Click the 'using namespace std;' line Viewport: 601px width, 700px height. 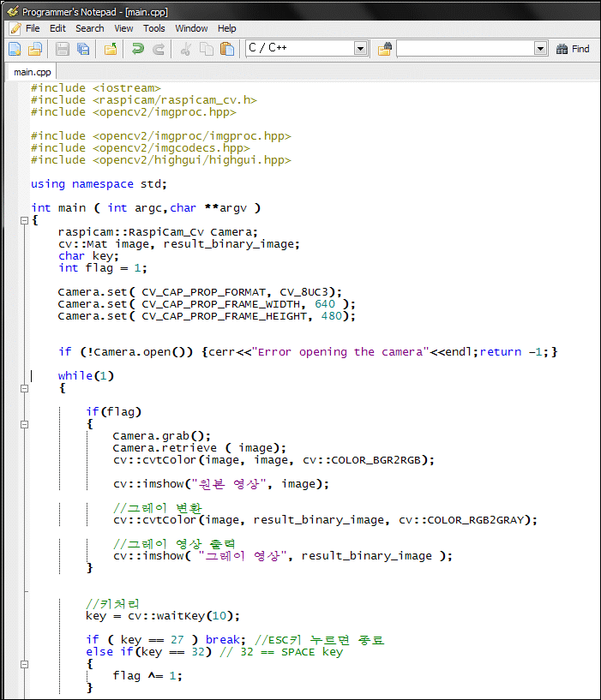[99, 184]
